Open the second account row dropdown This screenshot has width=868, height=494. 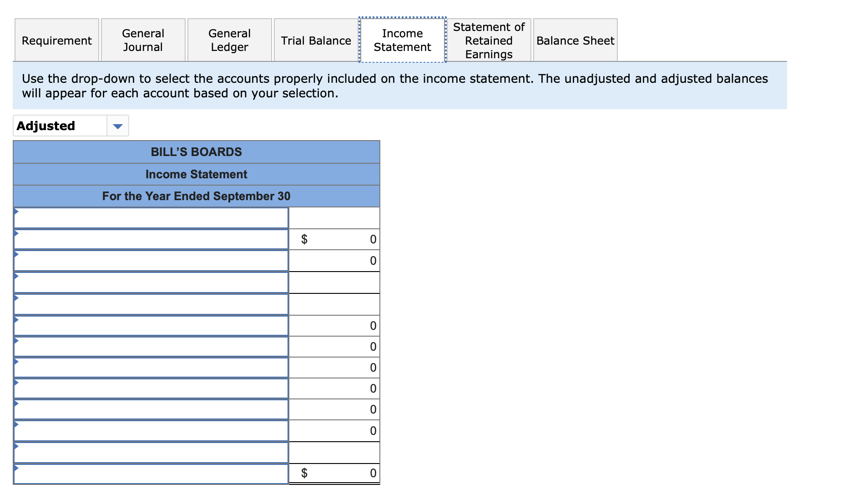[x=151, y=238]
